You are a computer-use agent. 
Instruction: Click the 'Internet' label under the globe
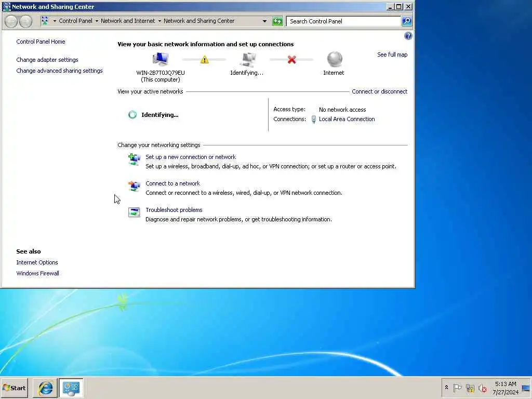coord(334,73)
